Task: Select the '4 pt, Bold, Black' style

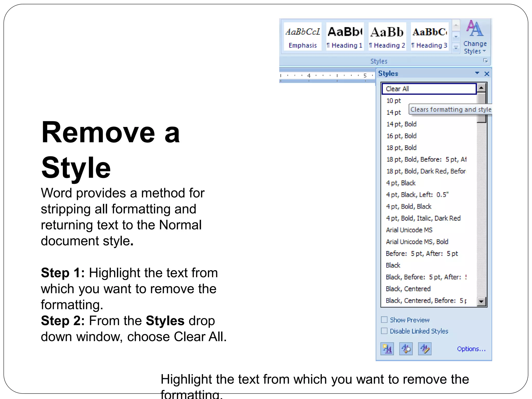Action: click(429, 207)
